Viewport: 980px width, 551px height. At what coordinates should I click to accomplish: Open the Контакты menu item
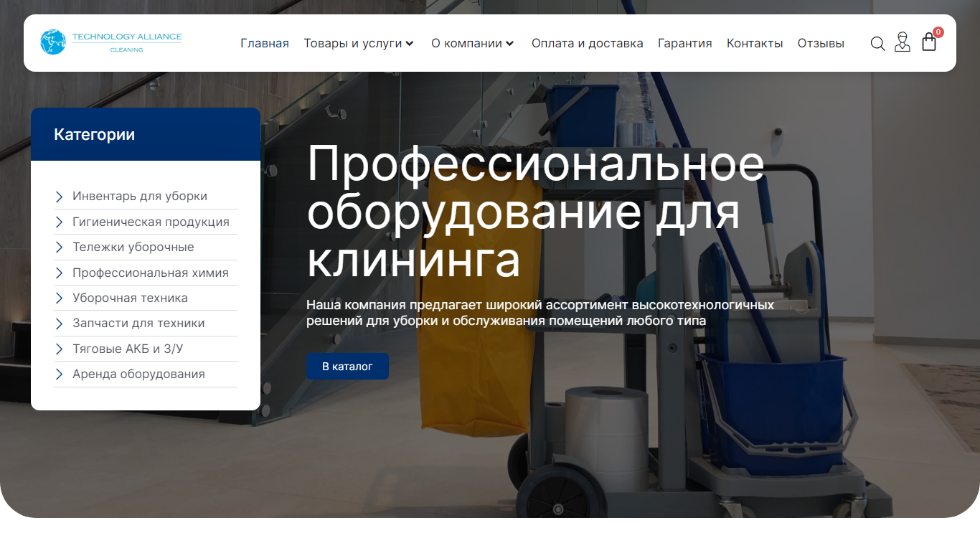[x=755, y=43]
